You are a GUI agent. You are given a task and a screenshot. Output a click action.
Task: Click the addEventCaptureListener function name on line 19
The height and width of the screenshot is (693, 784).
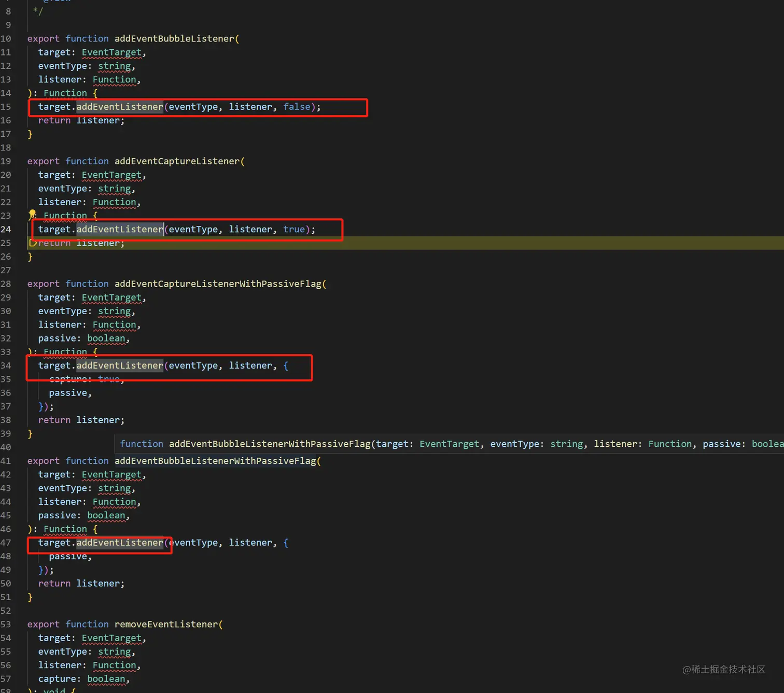click(x=177, y=161)
